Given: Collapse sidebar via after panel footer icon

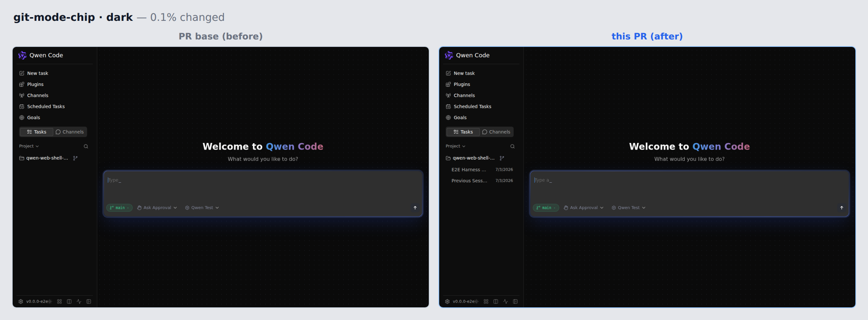Looking at the screenshot, I should click(x=515, y=301).
